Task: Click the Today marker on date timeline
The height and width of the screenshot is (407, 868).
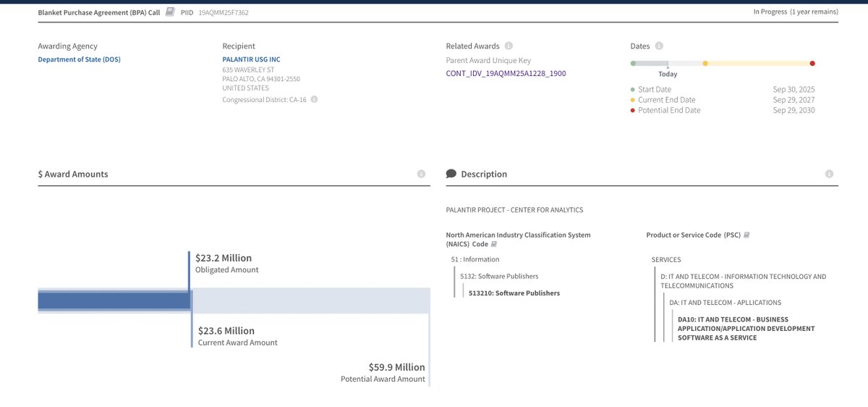Action: click(668, 74)
